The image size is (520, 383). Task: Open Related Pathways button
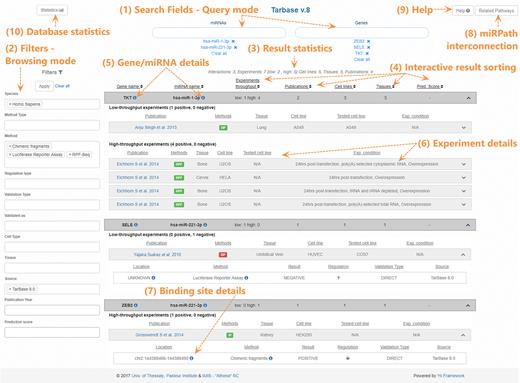tap(496, 11)
